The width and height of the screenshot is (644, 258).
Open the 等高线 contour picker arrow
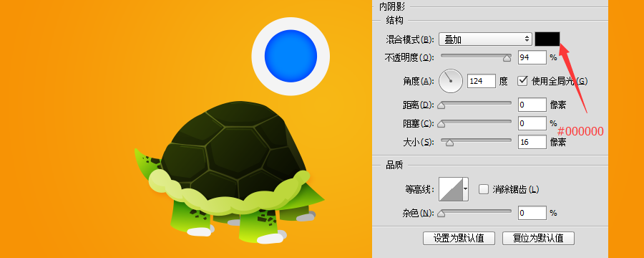pyautogui.click(x=466, y=189)
